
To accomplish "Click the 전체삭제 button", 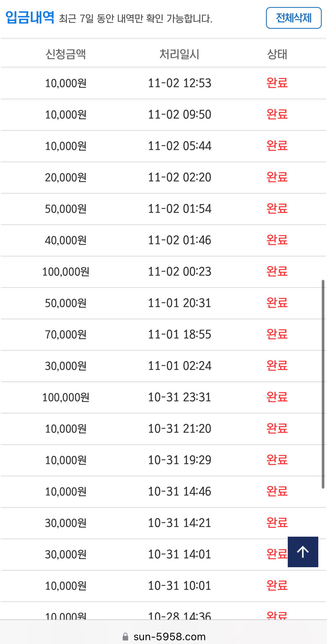I will 294,18.
